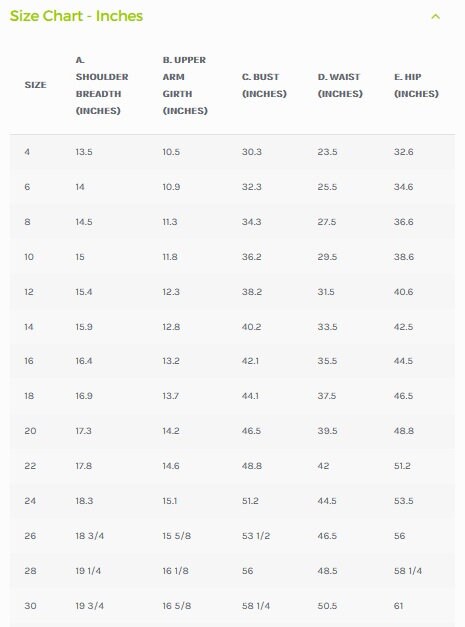Select the size 4 row label
465x627 pixels.
pyautogui.click(x=27, y=152)
